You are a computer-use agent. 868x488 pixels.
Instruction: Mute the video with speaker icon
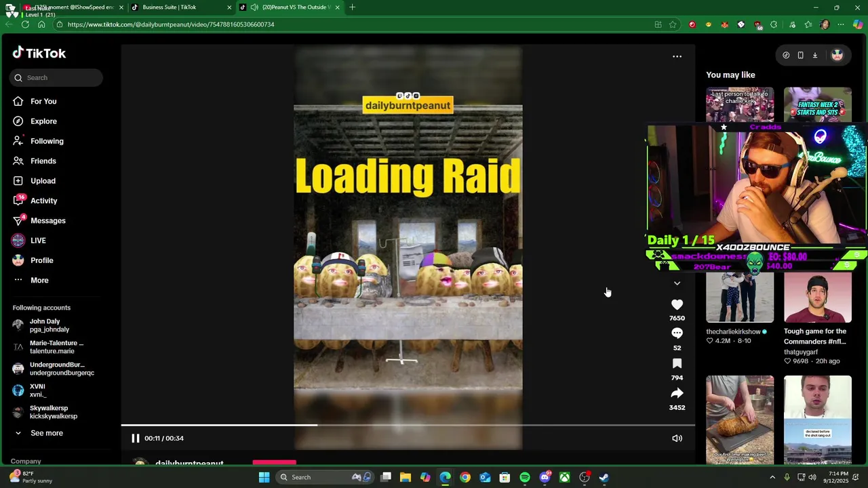(x=677, y=438)
